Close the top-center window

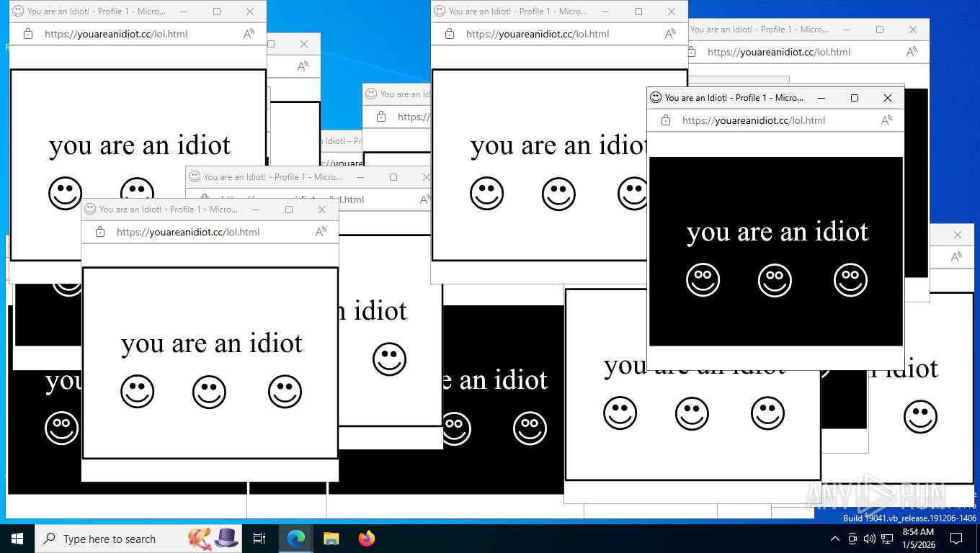(x=672, y=12)
